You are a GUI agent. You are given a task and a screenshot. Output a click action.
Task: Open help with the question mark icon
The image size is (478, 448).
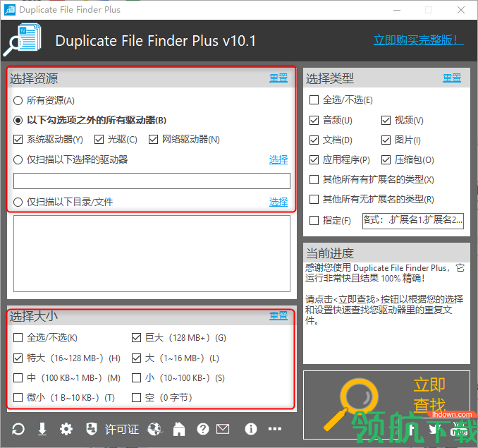coord(203,429)
